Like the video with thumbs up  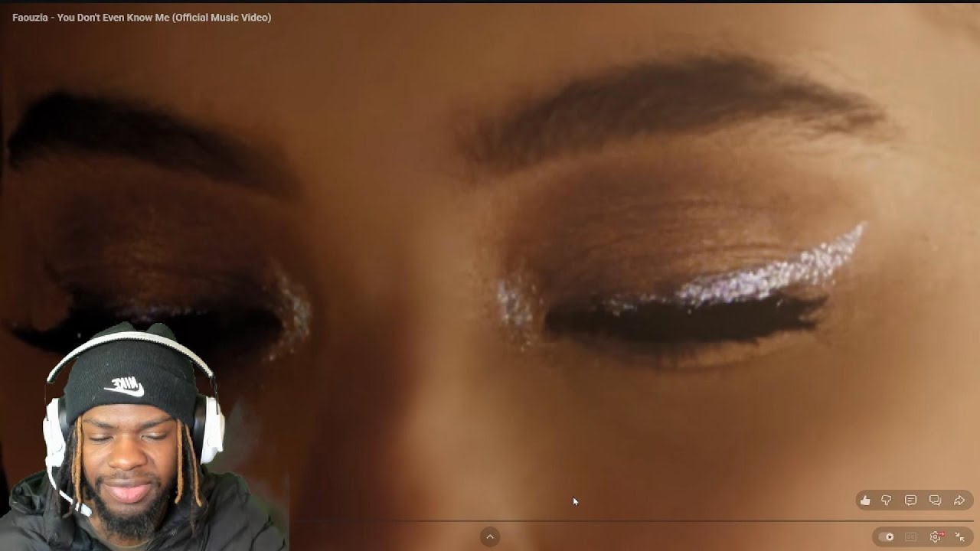865,500
